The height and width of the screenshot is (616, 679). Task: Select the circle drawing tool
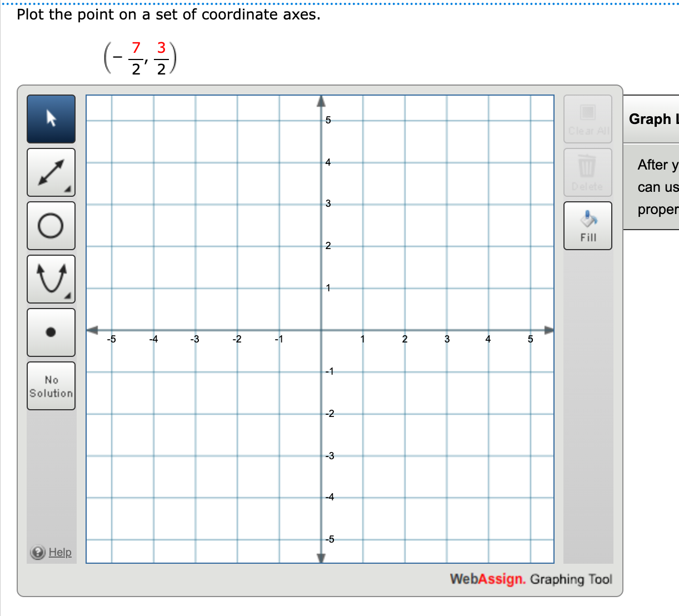[51, 226]
